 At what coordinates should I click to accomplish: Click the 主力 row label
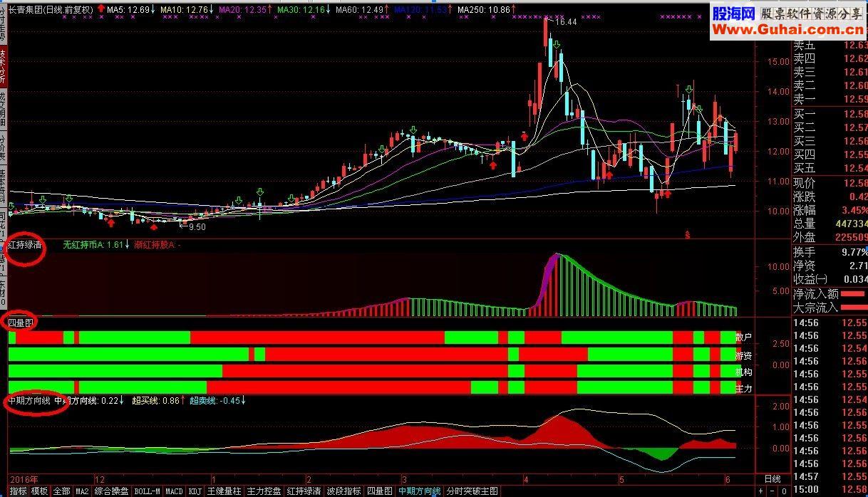(744, 389)
